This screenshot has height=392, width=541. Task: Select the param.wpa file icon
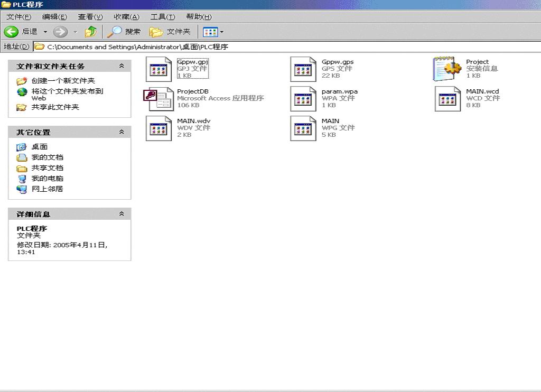(x=303, y=99)
